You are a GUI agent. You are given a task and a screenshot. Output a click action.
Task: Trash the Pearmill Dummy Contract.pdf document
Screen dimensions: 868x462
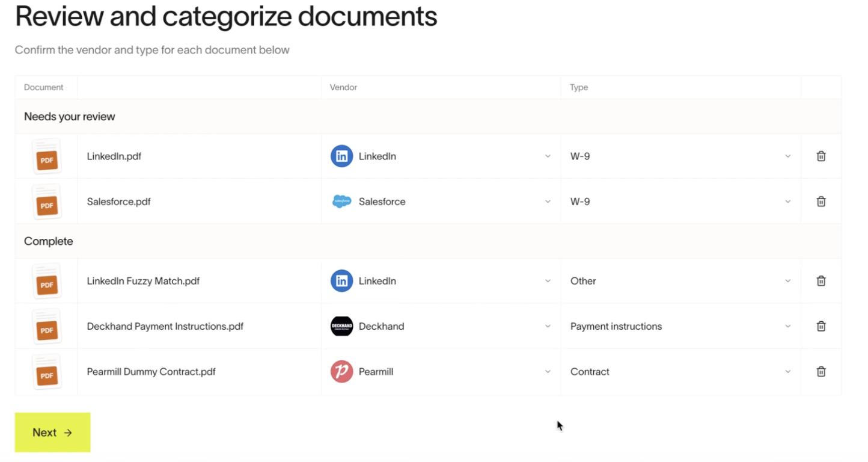821,372
